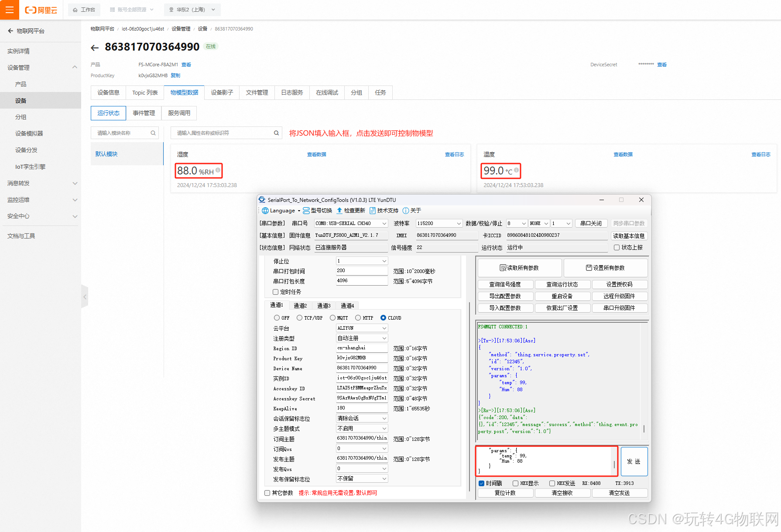Switch to the 通道2 tab

(300, 306)
